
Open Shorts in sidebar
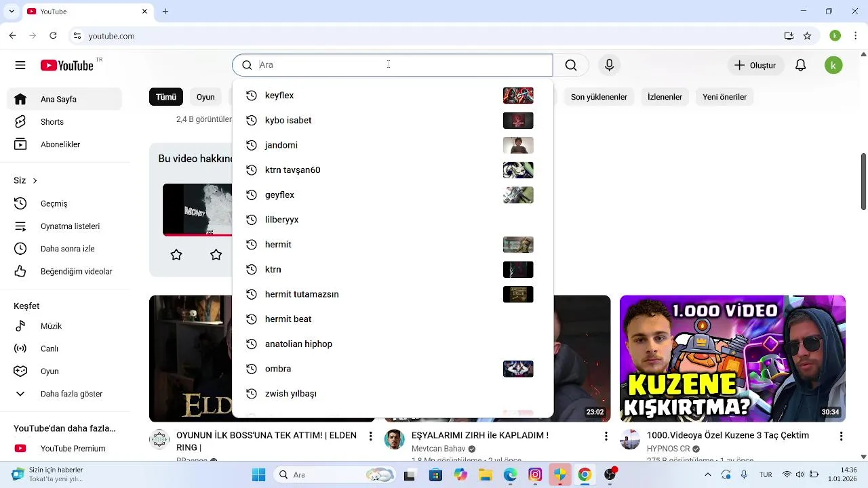[65, 122]
